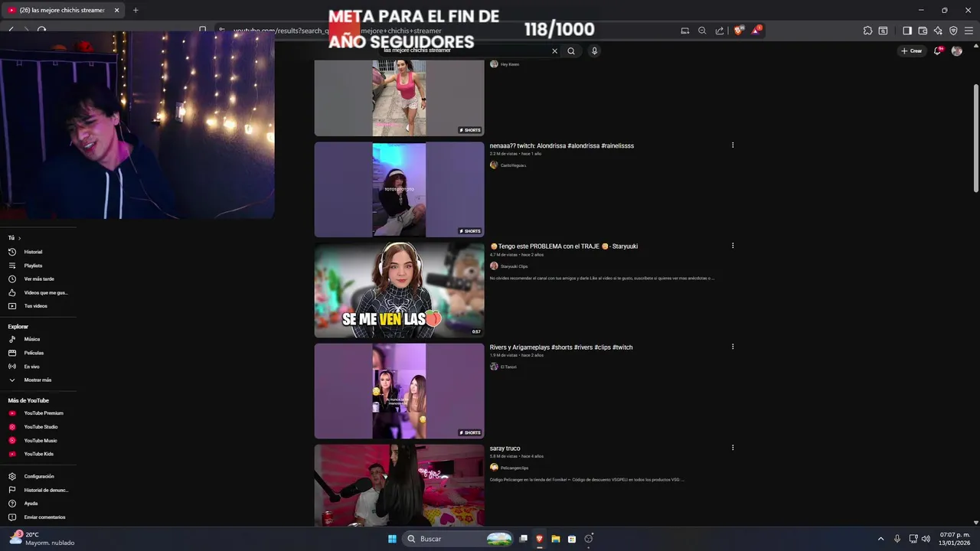The width and height of the screenshot is (980, 551).
Task: Open the Brave Rewards triangle icon
Action: [756, 31]
